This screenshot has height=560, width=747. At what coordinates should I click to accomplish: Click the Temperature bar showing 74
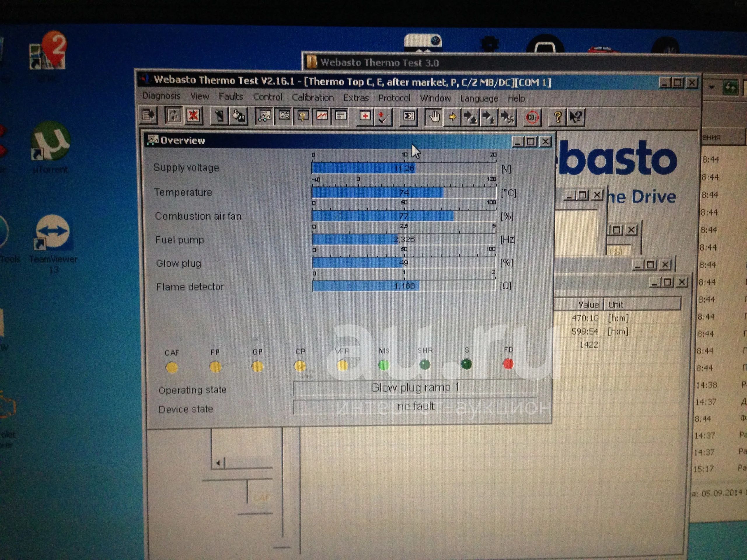(x=404, y=192)
